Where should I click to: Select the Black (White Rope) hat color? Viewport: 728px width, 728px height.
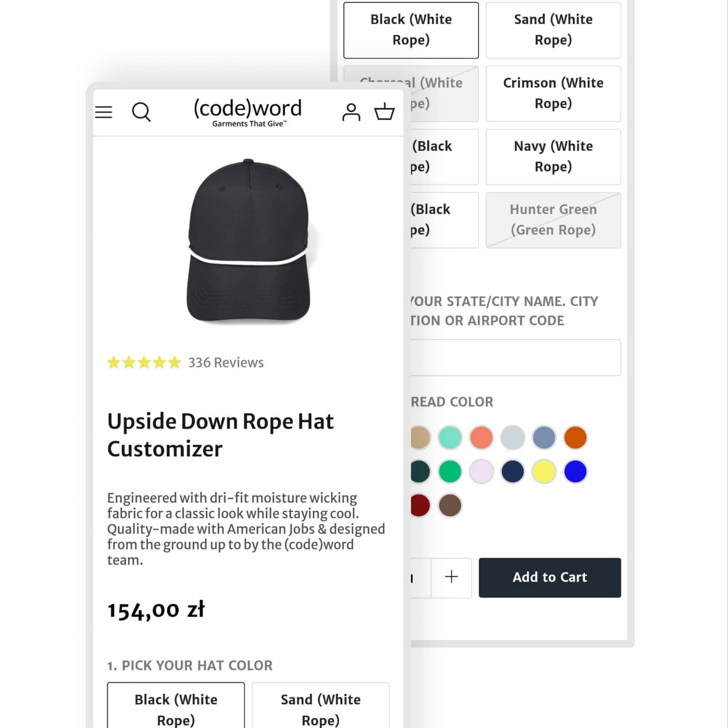click(410, 30)
